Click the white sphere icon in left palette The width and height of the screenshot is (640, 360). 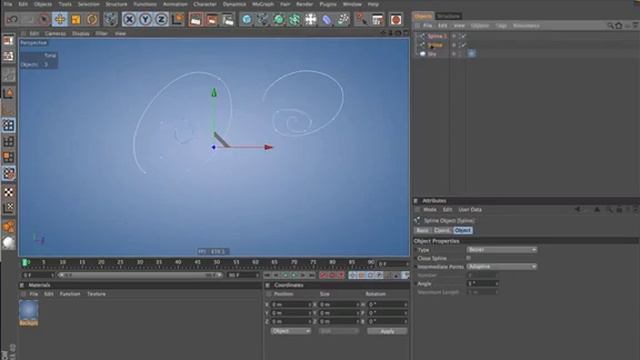pos(8,242)
